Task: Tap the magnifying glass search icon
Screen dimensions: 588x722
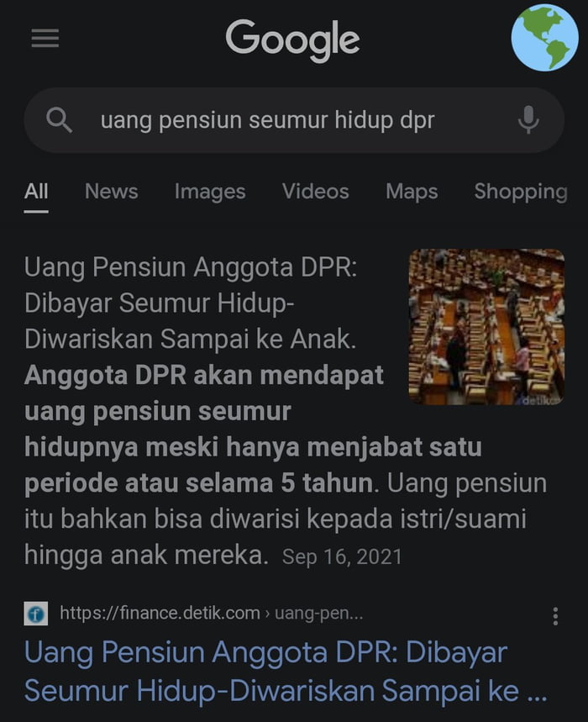Action: tap(60, 120)
